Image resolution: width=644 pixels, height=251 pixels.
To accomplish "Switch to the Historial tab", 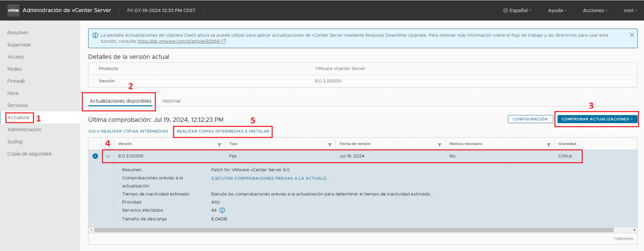I will tap(171, 101).
